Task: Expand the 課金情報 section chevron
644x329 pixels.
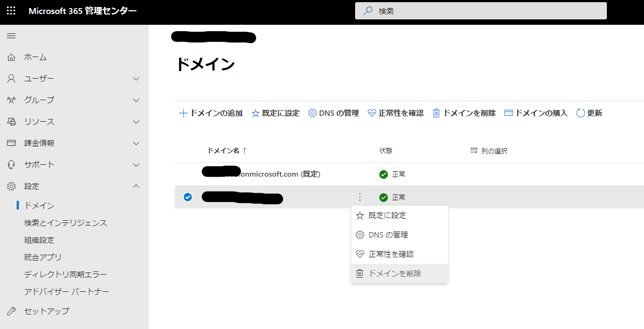Action: pyautogui.click(x=136, y=143)
